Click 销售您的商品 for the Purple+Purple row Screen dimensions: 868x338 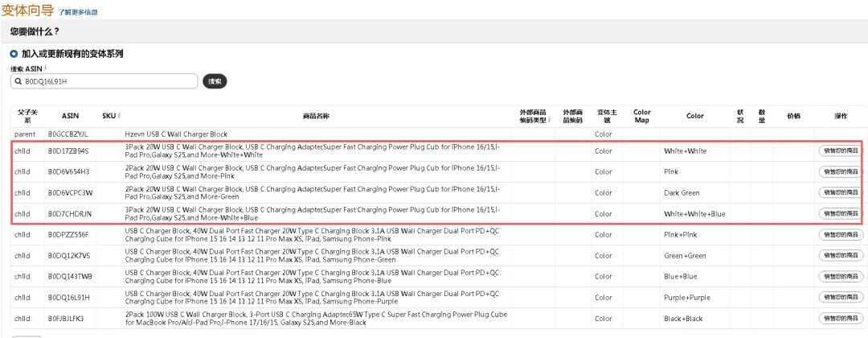841,298
